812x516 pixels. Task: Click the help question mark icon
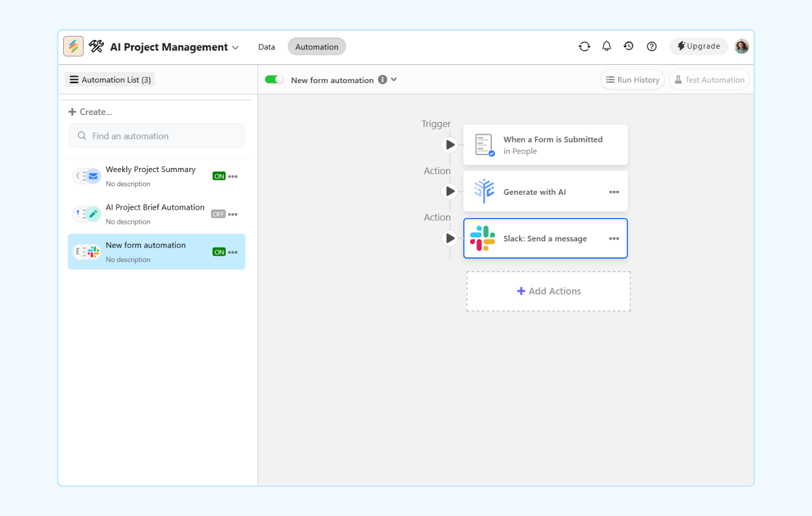651,47
